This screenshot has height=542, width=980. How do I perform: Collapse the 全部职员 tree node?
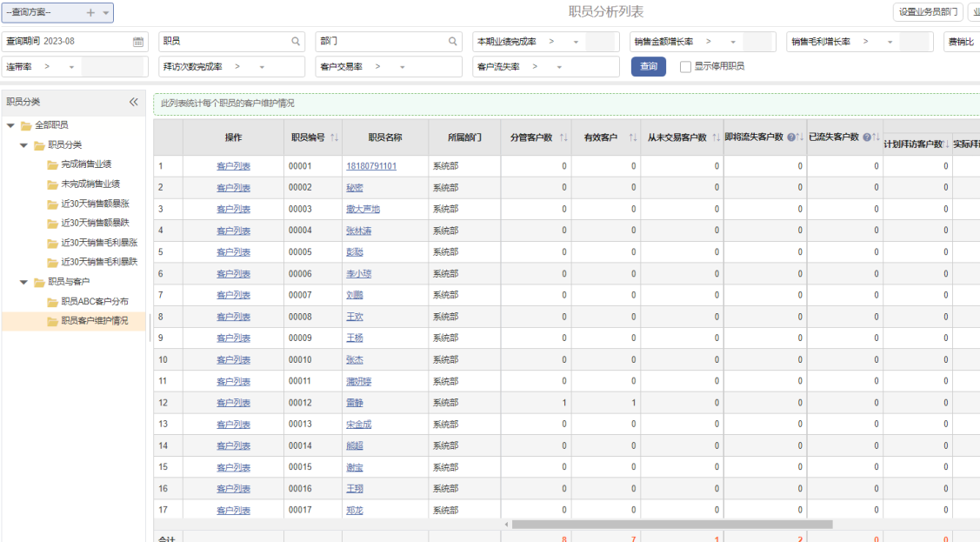click(10, 125)
